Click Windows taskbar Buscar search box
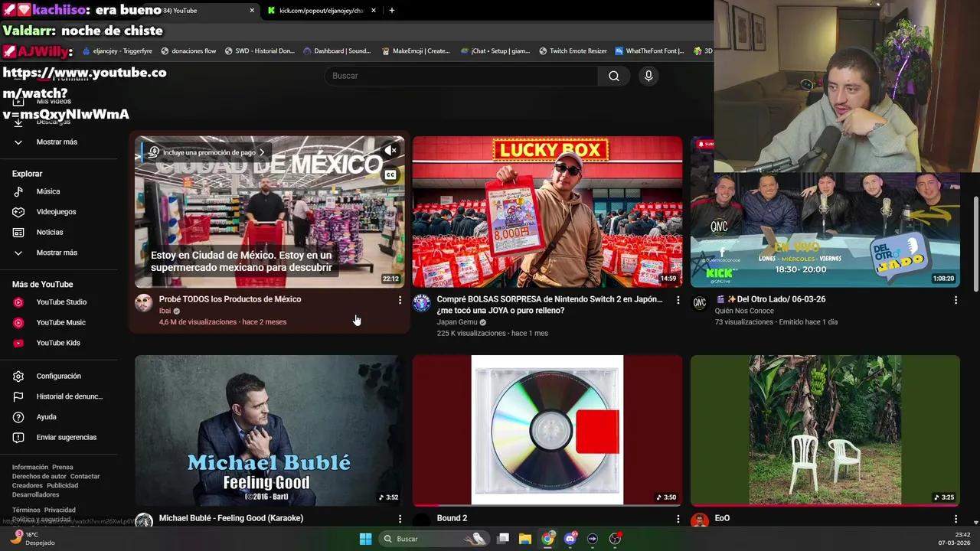This screenshot has height=551, width=980. tap(433, 539)
